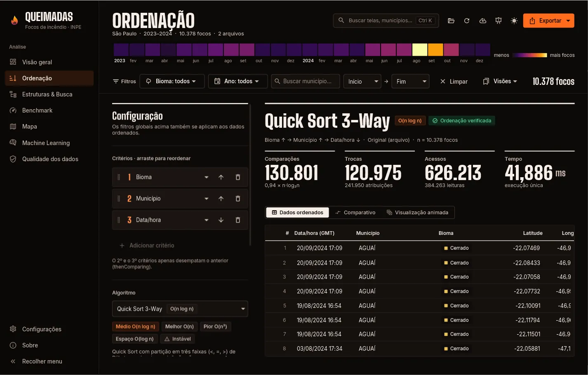Click the 'Buscar município' input

(306, 81)
